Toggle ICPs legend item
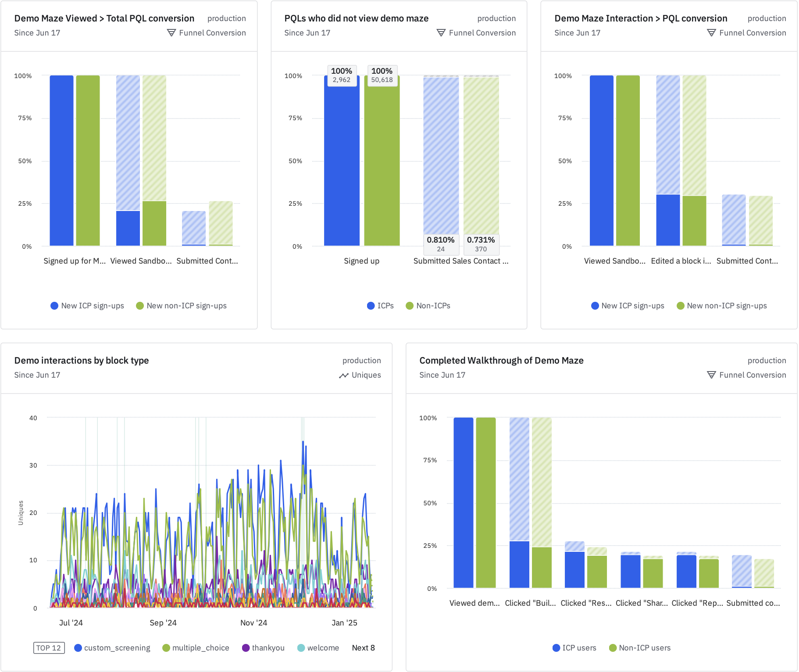This screenshot has height=672, width=799. (380, 306)
